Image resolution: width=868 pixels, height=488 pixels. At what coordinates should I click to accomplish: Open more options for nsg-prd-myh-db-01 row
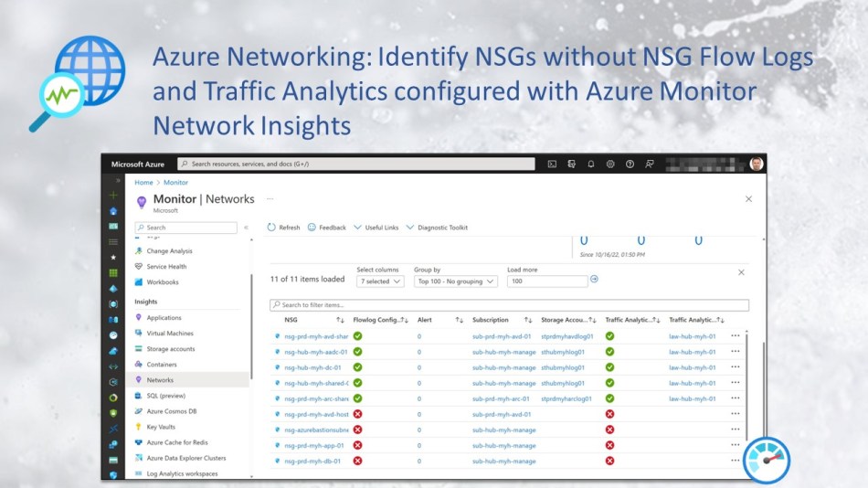736,461
